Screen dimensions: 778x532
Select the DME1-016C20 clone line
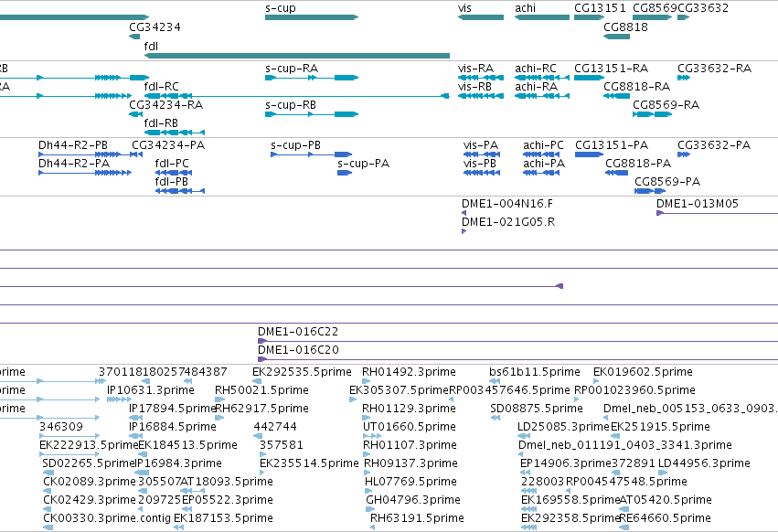click(517, 359)
